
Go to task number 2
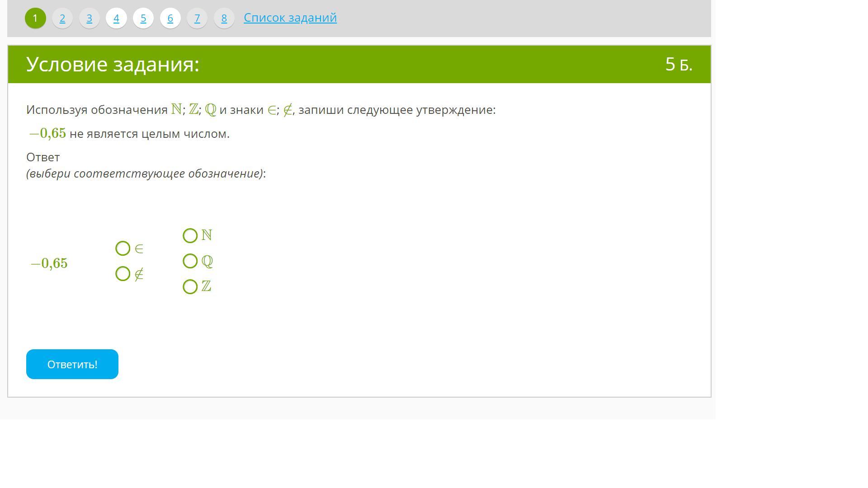point(62,19)
